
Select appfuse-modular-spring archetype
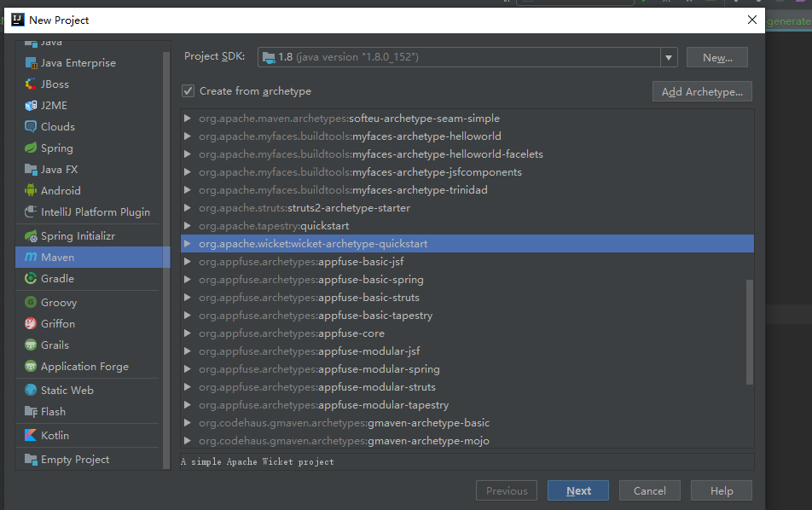(x=467, y=369)
